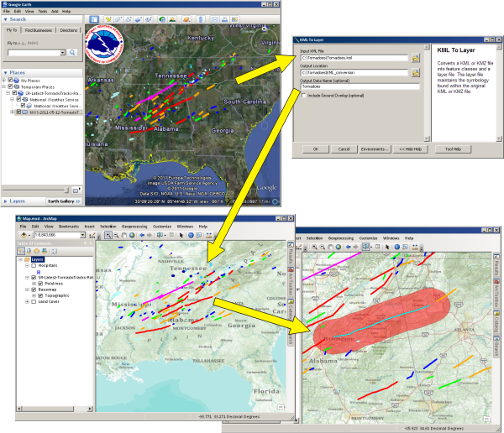Click the Environments button

[370, 149]
